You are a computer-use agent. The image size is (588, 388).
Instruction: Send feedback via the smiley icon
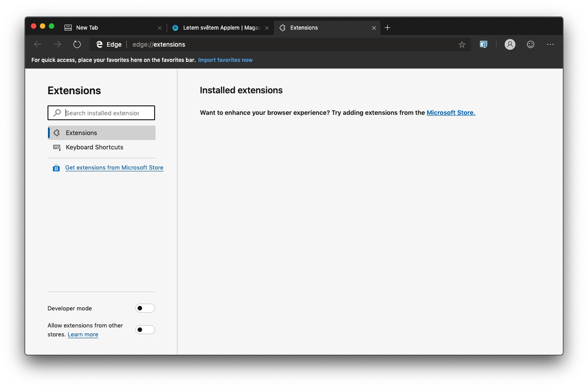(531, 44)
